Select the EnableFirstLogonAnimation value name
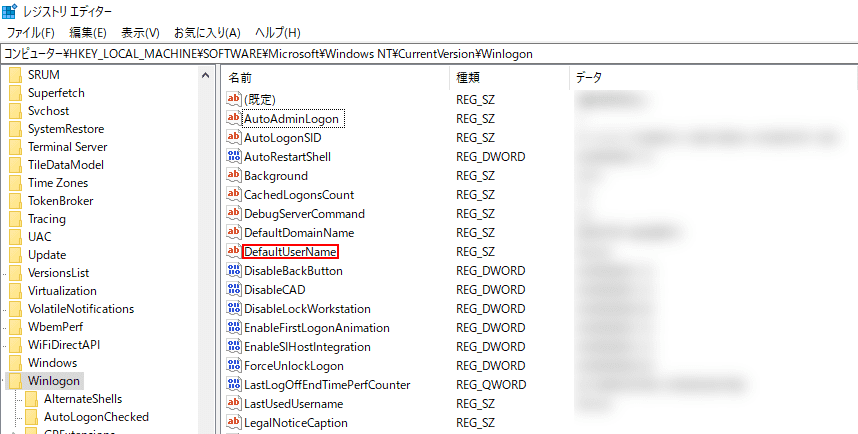This screenshot has width=858, height=434. tap(317, 327)
